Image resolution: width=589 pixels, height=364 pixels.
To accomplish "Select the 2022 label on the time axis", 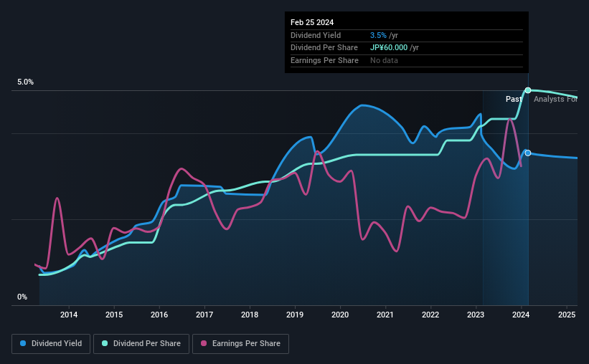I will pos(430,315).
